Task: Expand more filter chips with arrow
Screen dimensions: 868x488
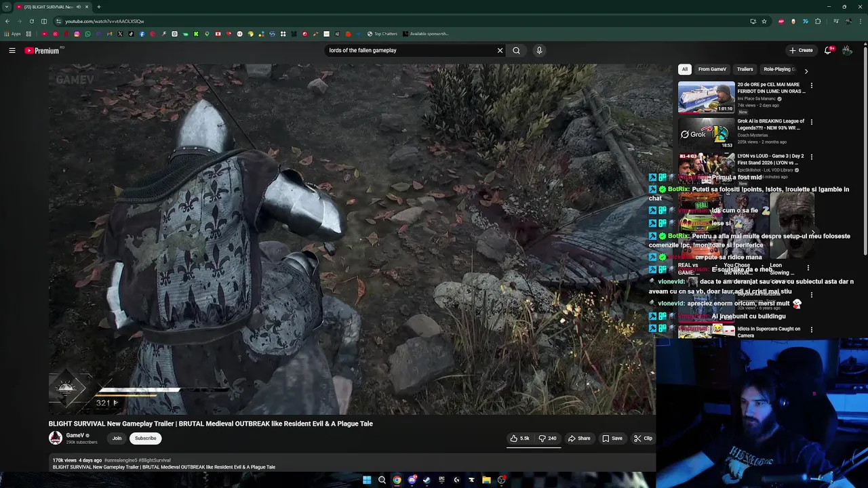Action: coord(806,70)
